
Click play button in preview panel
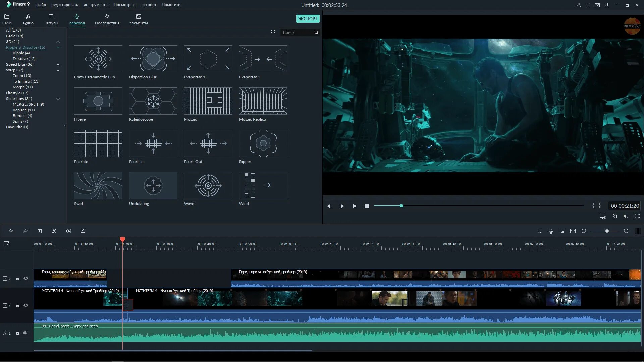pos(354,206)
